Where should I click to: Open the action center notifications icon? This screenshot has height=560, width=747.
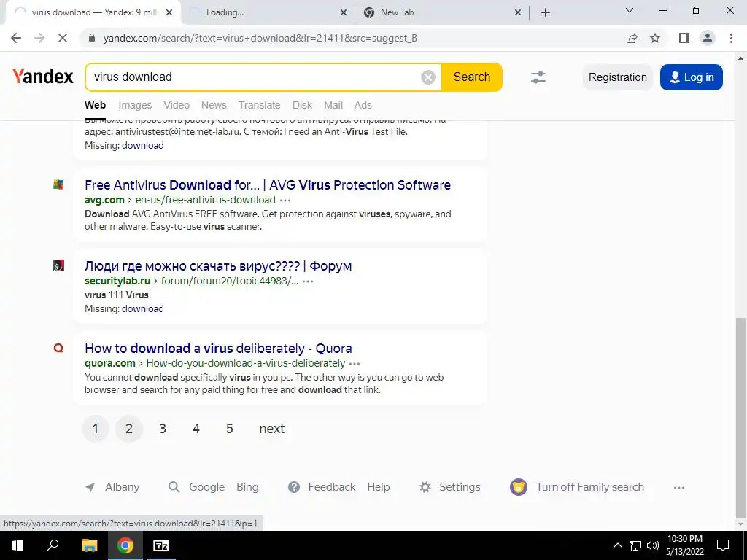(723, 545)
